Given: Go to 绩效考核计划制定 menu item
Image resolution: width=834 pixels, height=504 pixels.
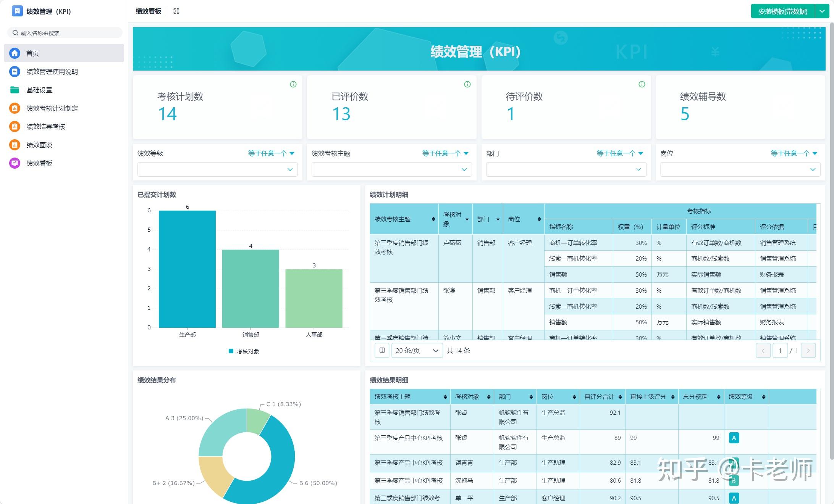Looking at the screenshot, I should coord(52,108).
